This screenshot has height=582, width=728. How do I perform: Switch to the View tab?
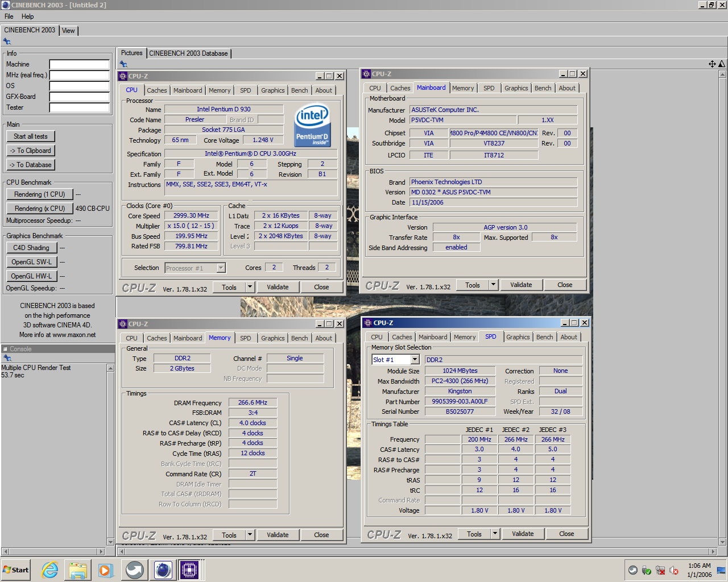[x=68, y=31]
